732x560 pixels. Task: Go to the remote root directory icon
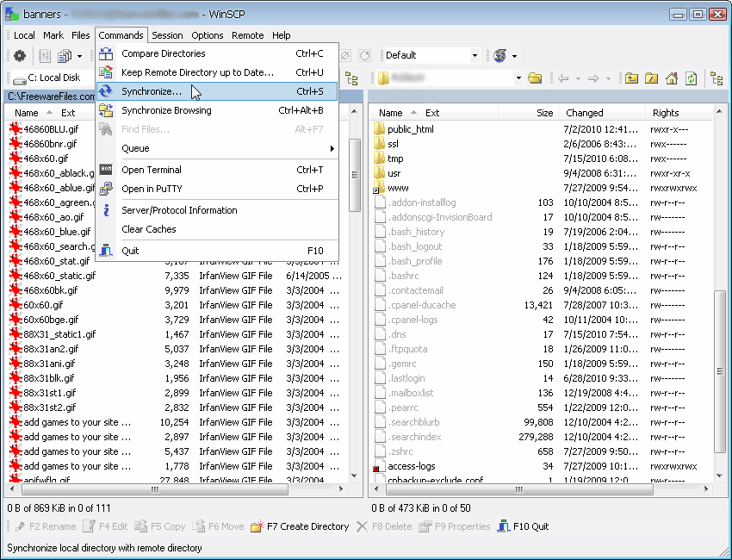[x=651, y=78]
